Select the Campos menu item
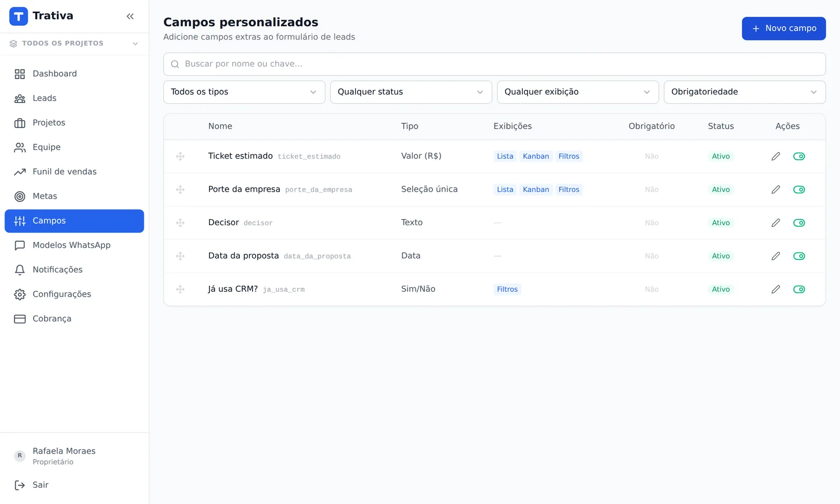The image size is (840, 504). click(74, 221)
